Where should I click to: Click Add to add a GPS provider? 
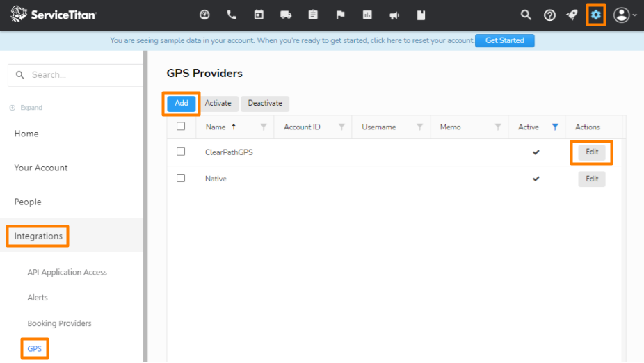tap(181, 104)
